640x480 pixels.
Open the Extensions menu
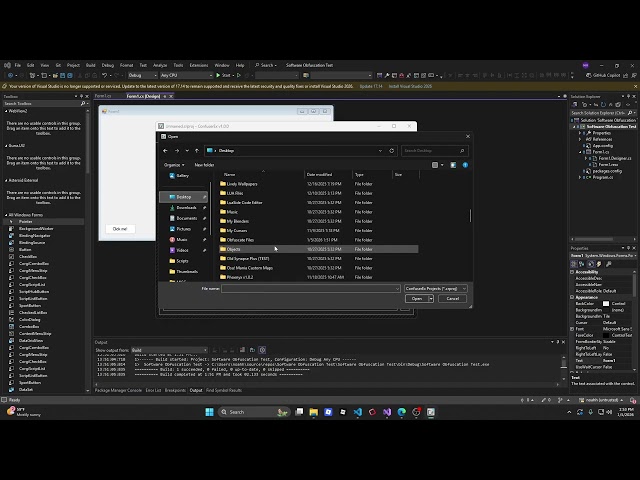pyautogui.click(x=199, y=65)
